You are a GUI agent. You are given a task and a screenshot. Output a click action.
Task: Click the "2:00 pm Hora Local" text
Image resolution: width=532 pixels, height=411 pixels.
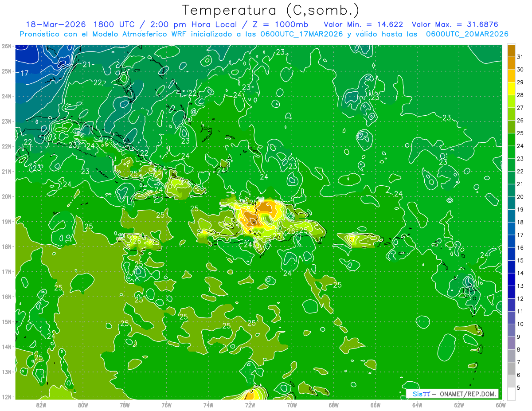[x=194, y=24]
